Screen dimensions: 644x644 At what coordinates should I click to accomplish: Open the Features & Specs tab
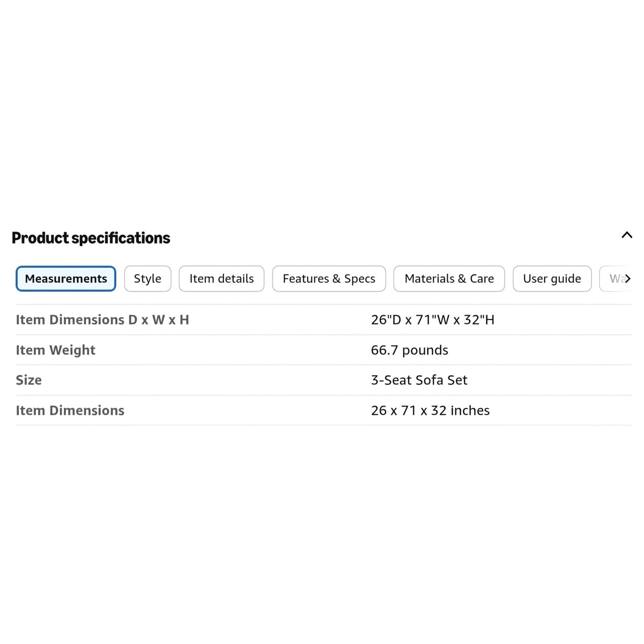click(329, 279)
